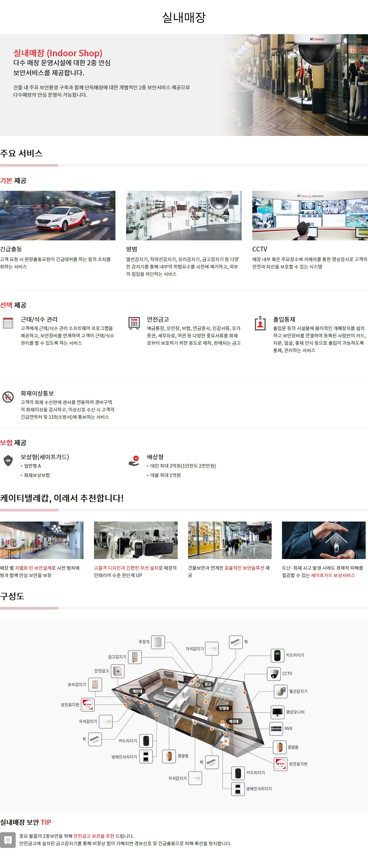
Task: Open the 긴급출동 patrol car image
Action: click(x=58, y=216)
